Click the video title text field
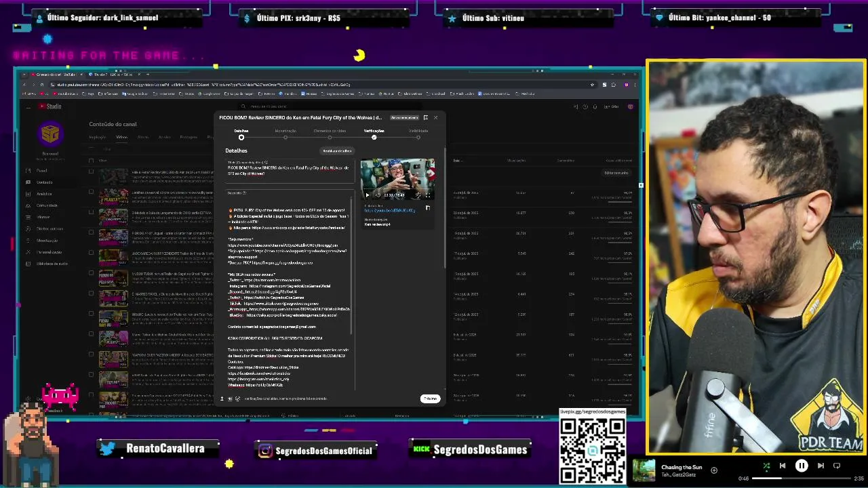 (289, 169)
